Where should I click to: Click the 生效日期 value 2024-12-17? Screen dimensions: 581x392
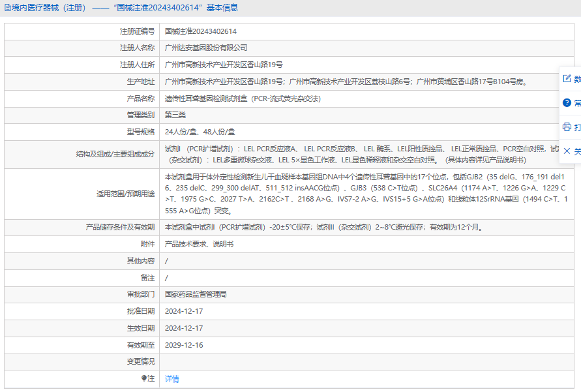[x=184, y=328]
